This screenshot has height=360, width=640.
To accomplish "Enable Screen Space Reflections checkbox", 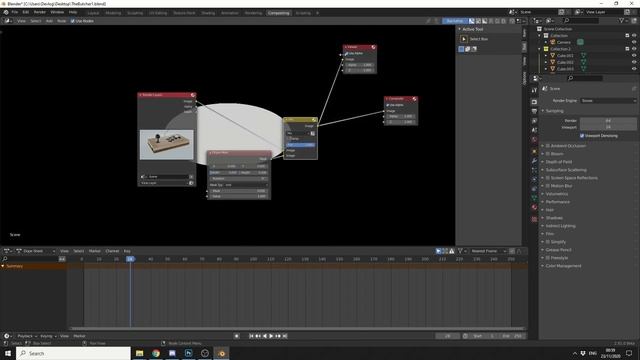I will 548,178.
